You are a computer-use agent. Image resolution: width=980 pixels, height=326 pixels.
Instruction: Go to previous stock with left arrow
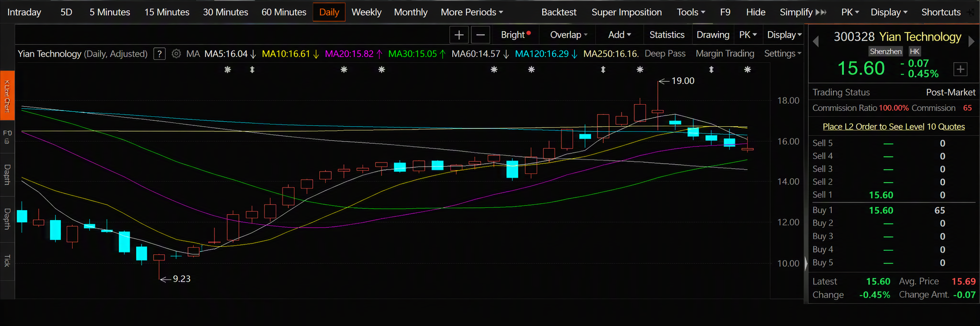click(816, 41)
